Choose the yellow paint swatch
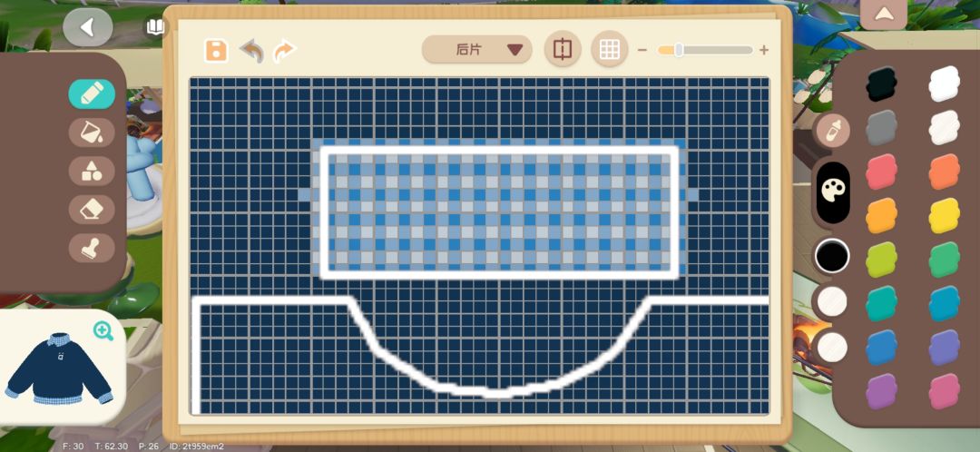This screenshot has height=452, width=980. 944,216
